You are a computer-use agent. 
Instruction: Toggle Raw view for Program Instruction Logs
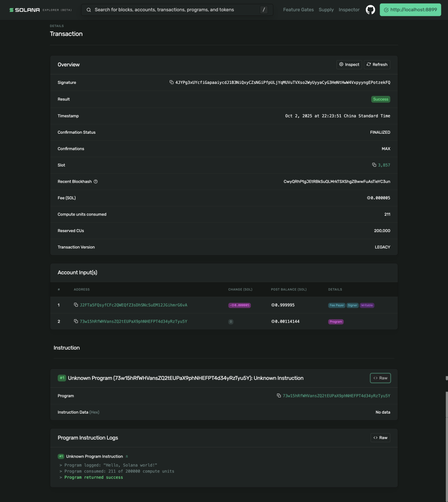tap(380, 438)
